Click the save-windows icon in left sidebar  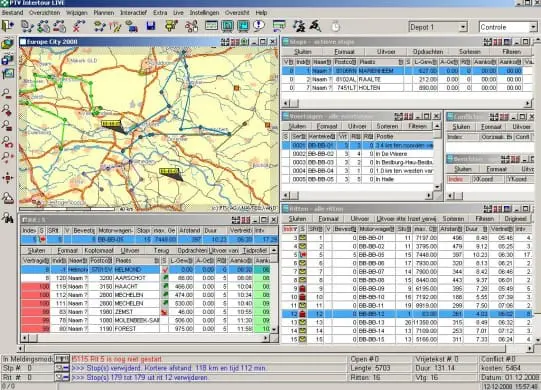[8, 59]
